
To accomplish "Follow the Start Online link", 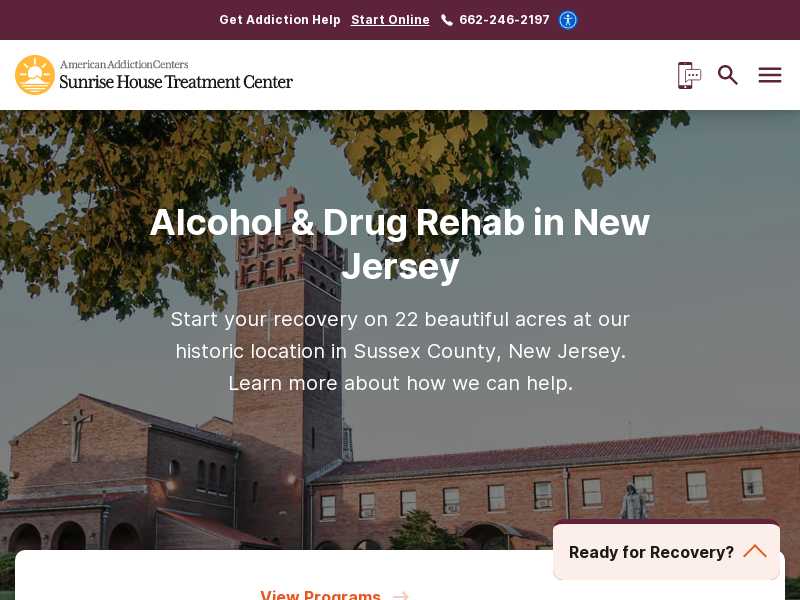I will coord(390,20).
